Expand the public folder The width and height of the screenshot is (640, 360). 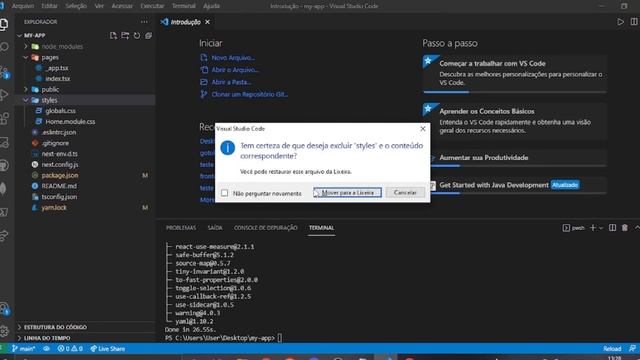[26, 89]
